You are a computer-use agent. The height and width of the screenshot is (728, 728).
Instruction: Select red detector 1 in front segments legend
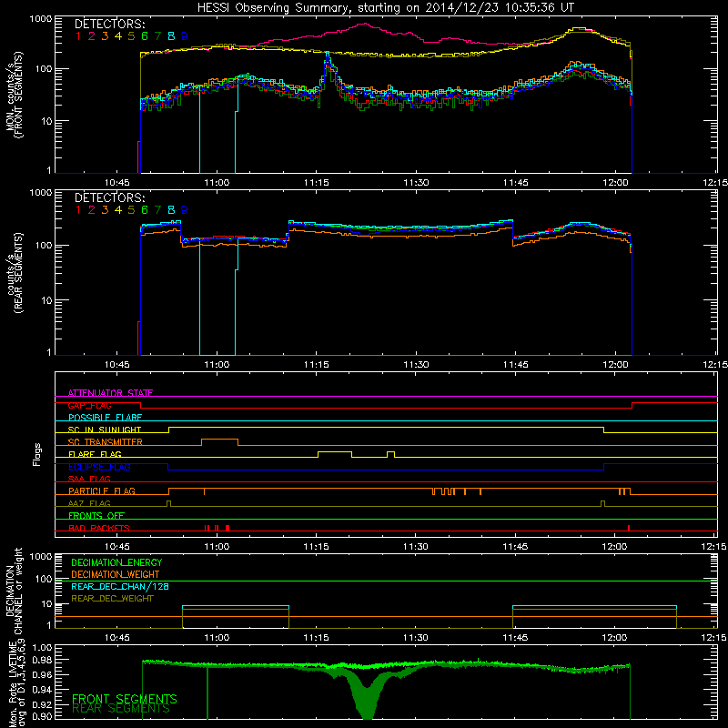(x=78, y=36)
